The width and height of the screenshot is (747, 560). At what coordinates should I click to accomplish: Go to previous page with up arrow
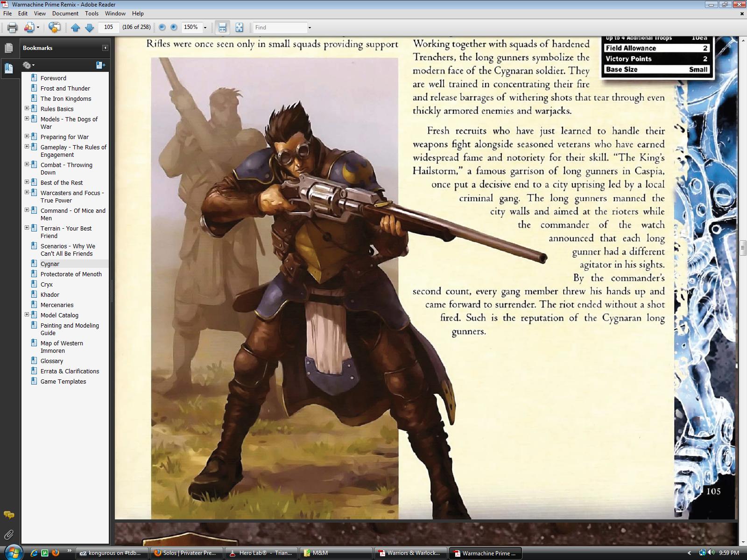click(76, 28)
